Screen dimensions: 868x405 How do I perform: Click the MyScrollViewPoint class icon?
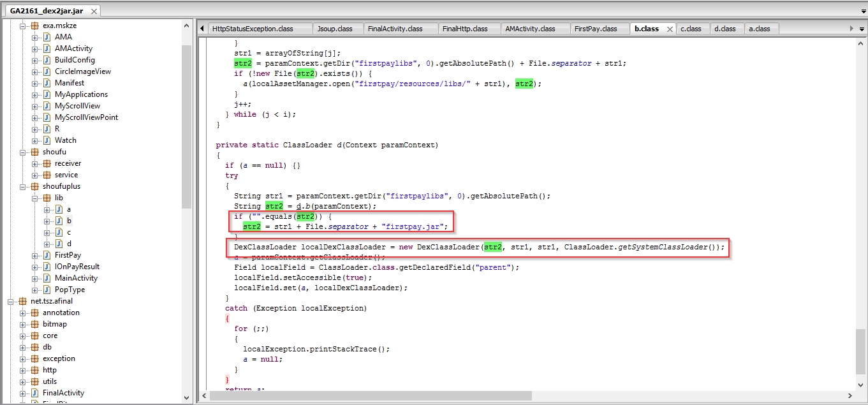[47, 117]
